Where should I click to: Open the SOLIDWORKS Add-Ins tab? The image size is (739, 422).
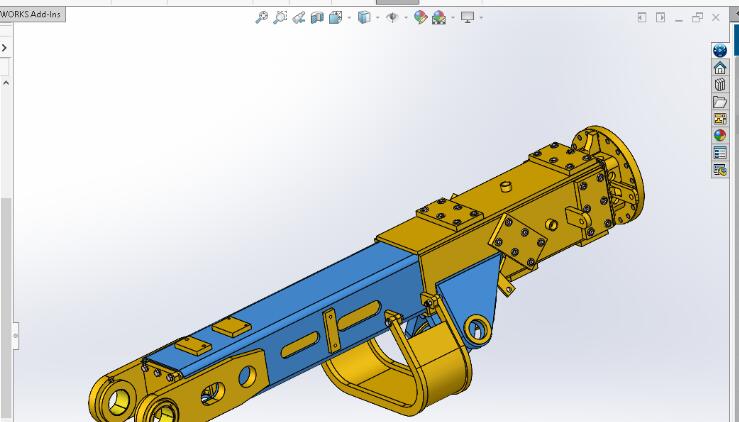[x=32, y=14]
